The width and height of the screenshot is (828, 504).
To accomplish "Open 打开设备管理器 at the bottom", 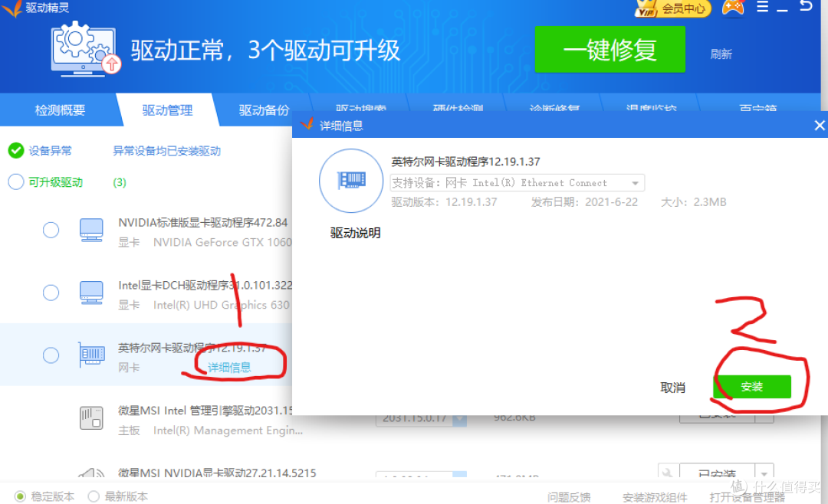I will pyautogui.click(x=746, y=497).
